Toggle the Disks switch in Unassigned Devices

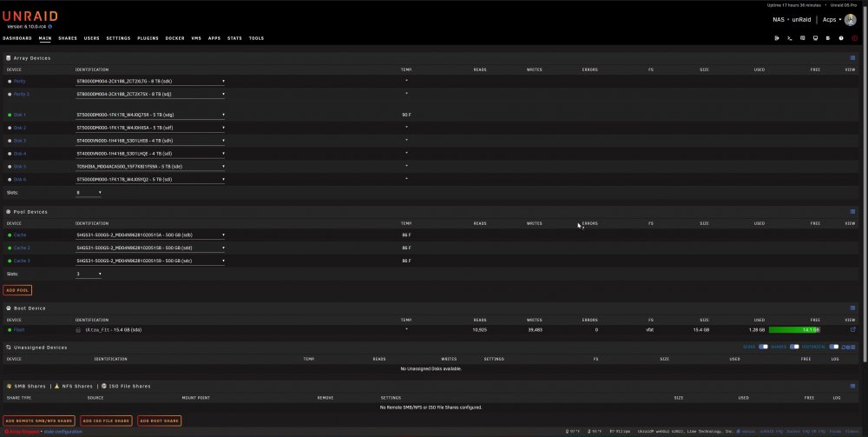point(763,347)
